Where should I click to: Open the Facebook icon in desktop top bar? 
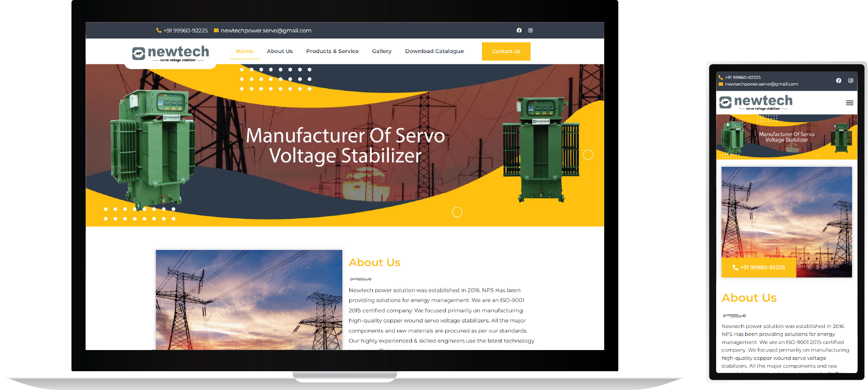tap(519, 31)
